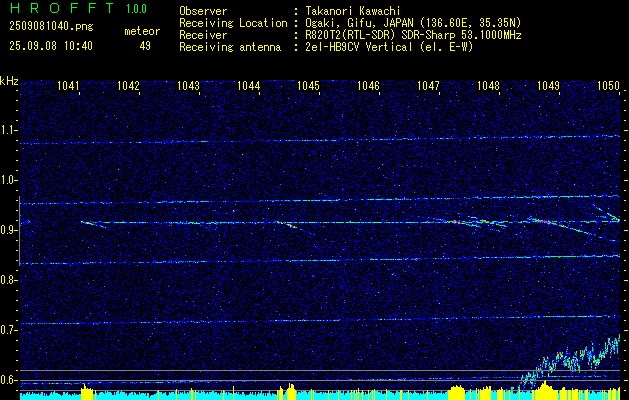
Task: Click the meteor echo just after 1041
Action: pyautogui.click(x=93, y=224)
